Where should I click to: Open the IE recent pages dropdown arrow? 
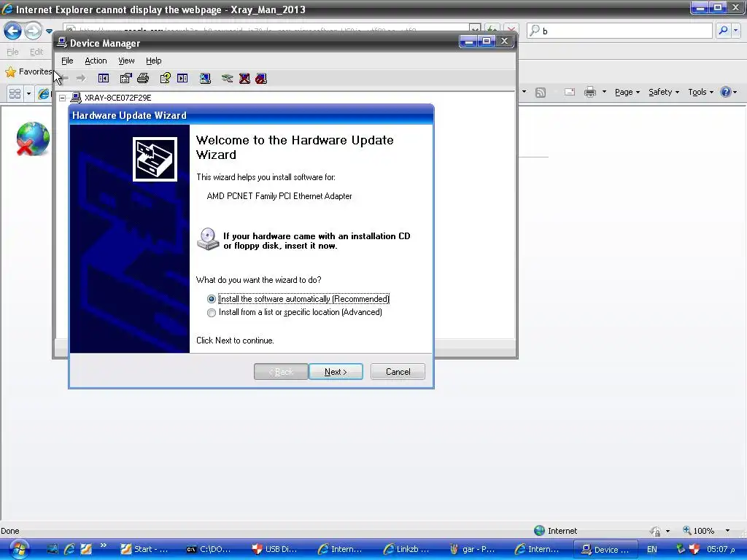click(x=49, y=31)
